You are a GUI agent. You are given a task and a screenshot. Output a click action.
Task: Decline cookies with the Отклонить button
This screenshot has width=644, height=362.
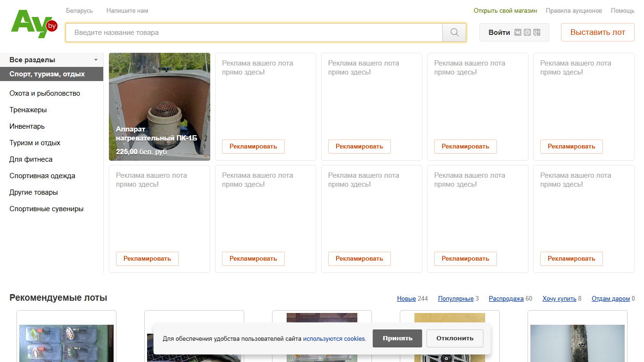tap(455, 338)
